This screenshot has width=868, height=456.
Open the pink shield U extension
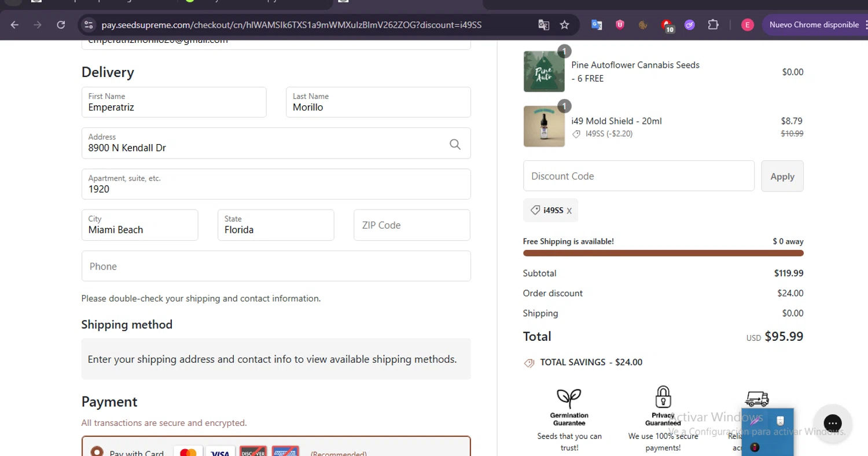coord(620,25)
